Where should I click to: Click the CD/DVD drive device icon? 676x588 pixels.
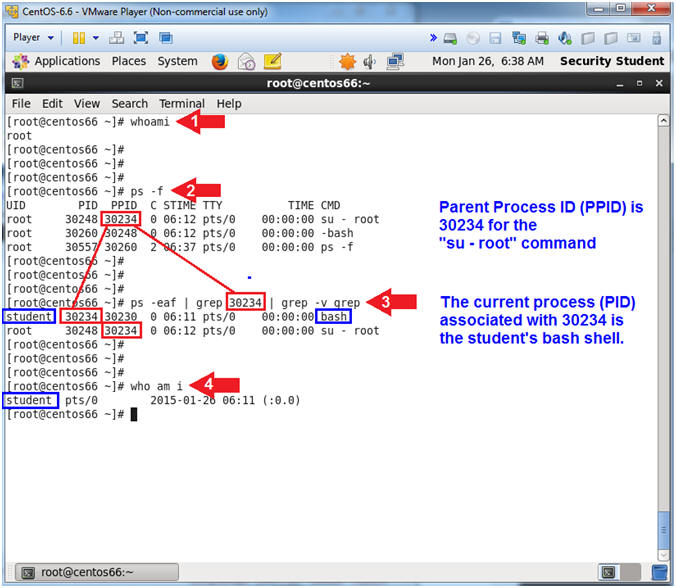473,38
